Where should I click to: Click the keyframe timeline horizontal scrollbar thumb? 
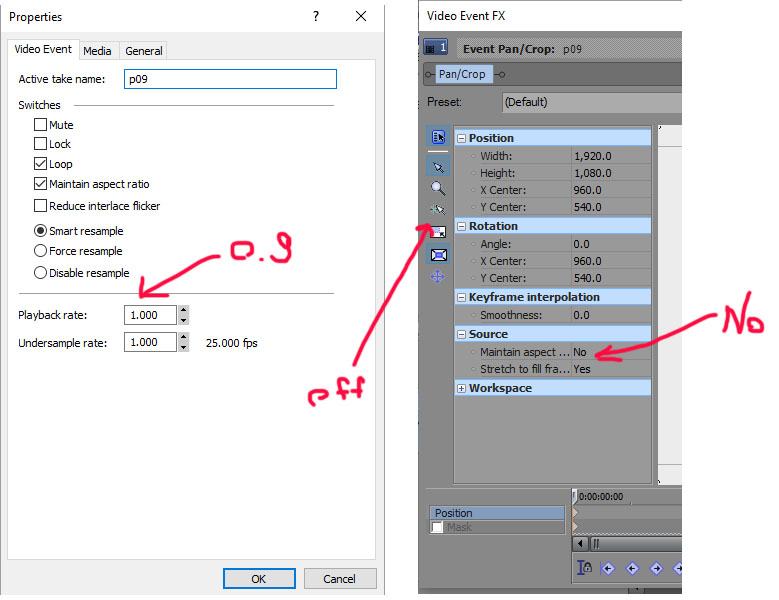pyautogui.click(x=636, y=543)
